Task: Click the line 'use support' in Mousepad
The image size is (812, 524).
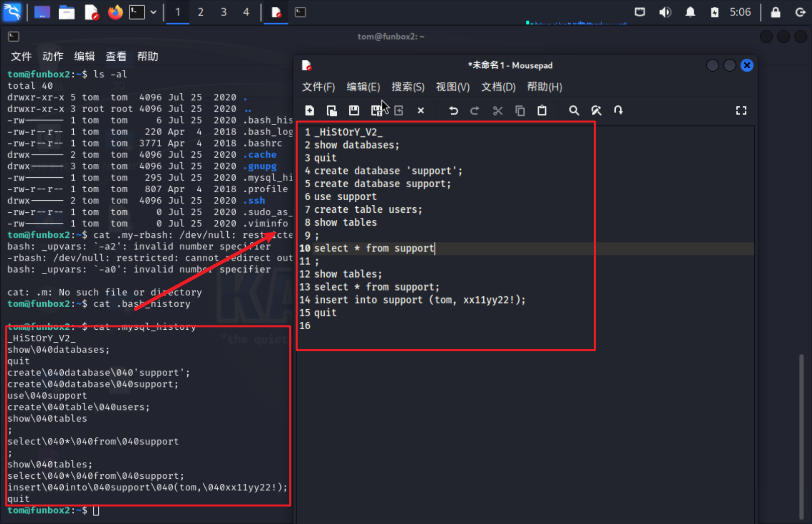Action: (x=345, y=197)
